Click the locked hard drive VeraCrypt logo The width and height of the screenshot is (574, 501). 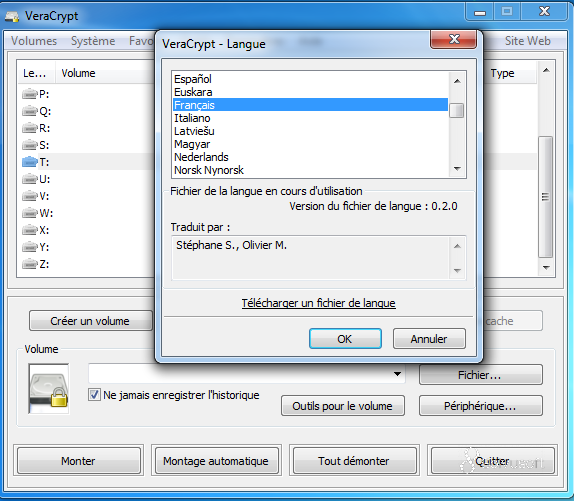[x=49, y=389]
